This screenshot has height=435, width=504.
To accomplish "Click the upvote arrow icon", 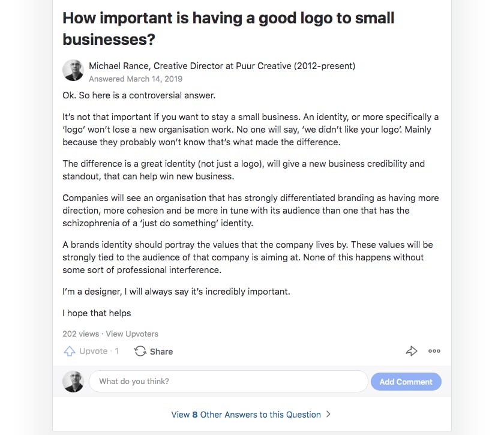I will [69, 352].
